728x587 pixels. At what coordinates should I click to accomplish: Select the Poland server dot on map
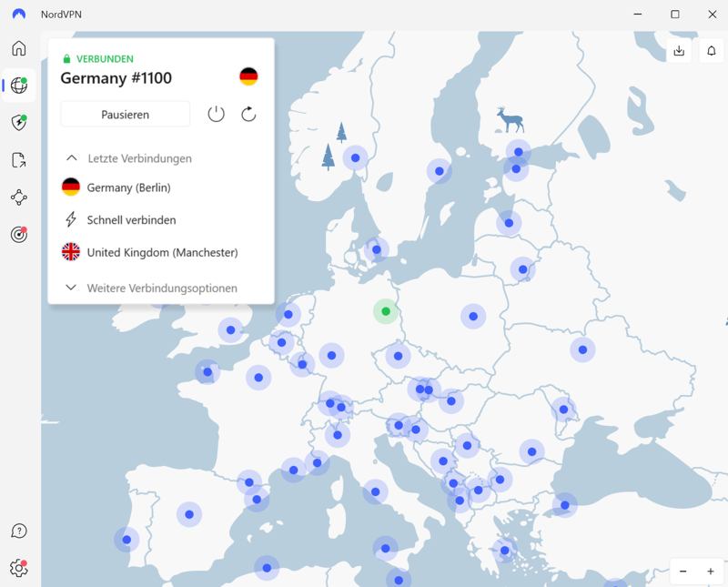[473, 317]
